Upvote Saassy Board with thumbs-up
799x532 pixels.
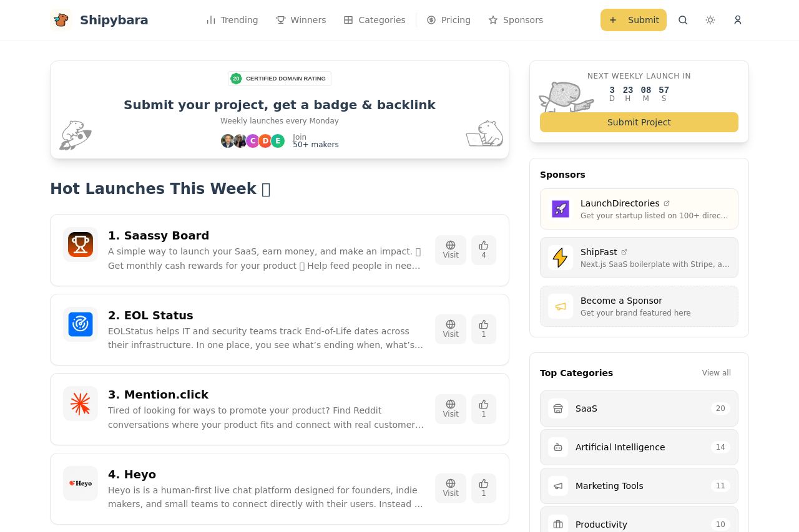coord(484,249)
